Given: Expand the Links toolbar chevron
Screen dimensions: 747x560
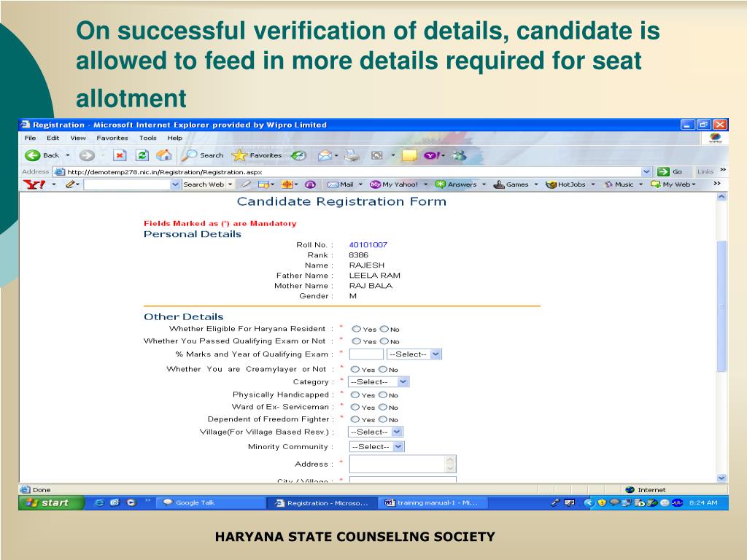Looking at the screenshot, I should point(723,170).
